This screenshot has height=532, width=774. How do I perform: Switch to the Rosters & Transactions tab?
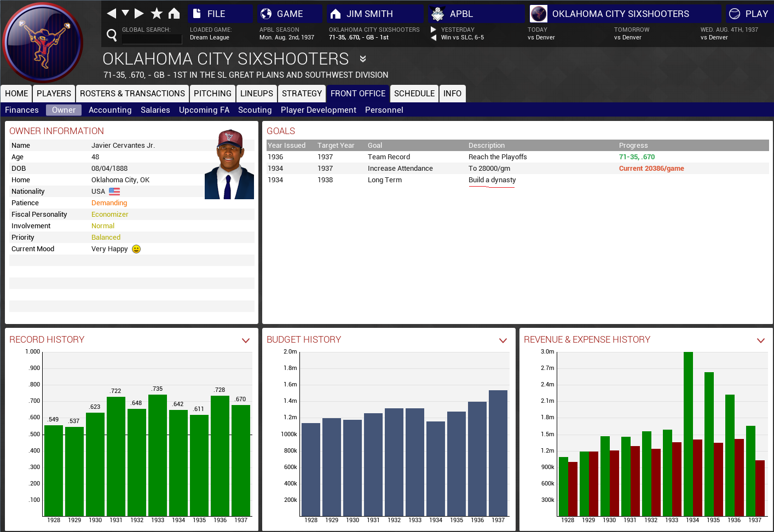(x=132, y=94)
